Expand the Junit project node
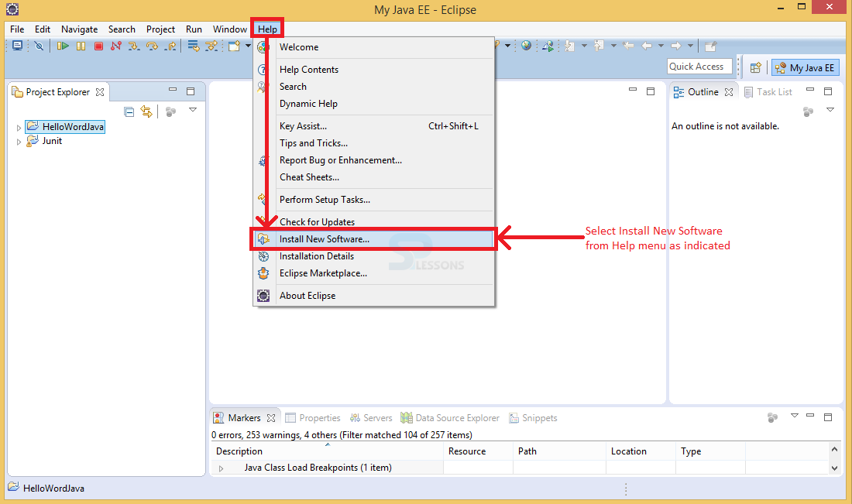Image resolution: width=852 pixels, height=504 pixels. point(19,142)
